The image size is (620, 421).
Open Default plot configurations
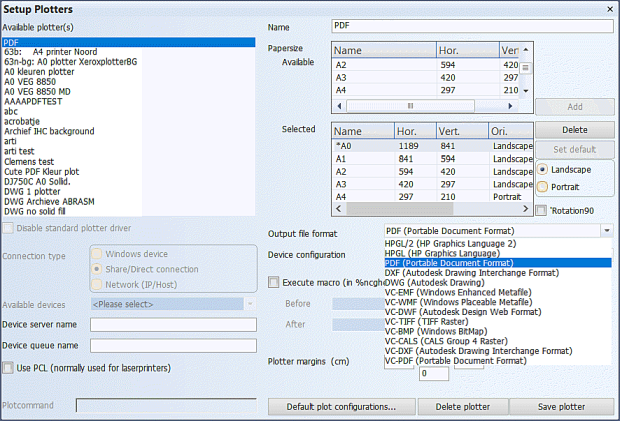pyautogui.click(x=340, y=406)
